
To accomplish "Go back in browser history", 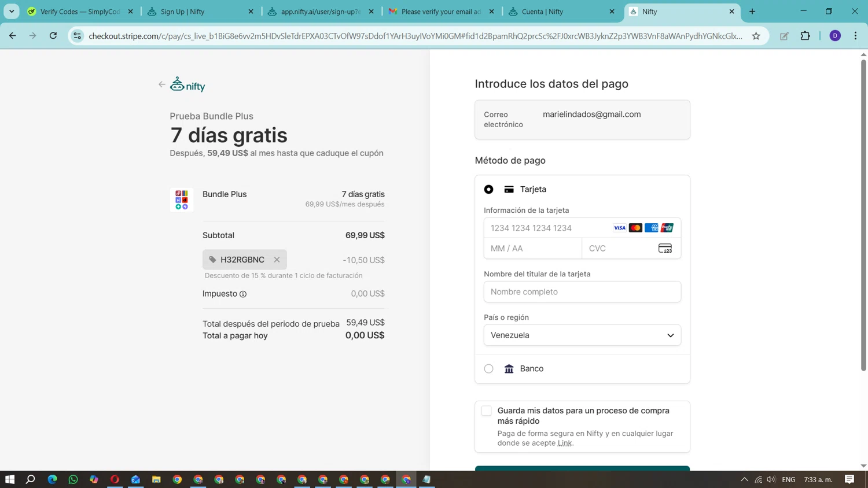I will pyautogui.click(x=13, y=36).
